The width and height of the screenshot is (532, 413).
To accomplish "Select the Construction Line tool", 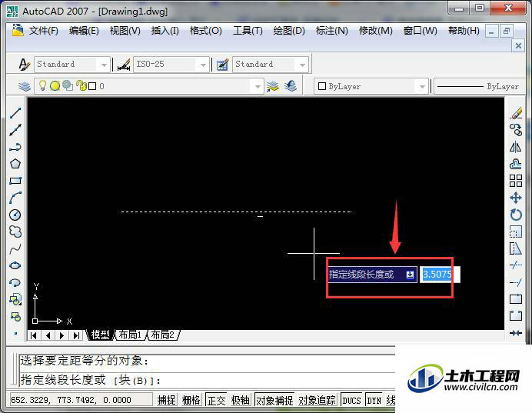I will tap(15, 130).
